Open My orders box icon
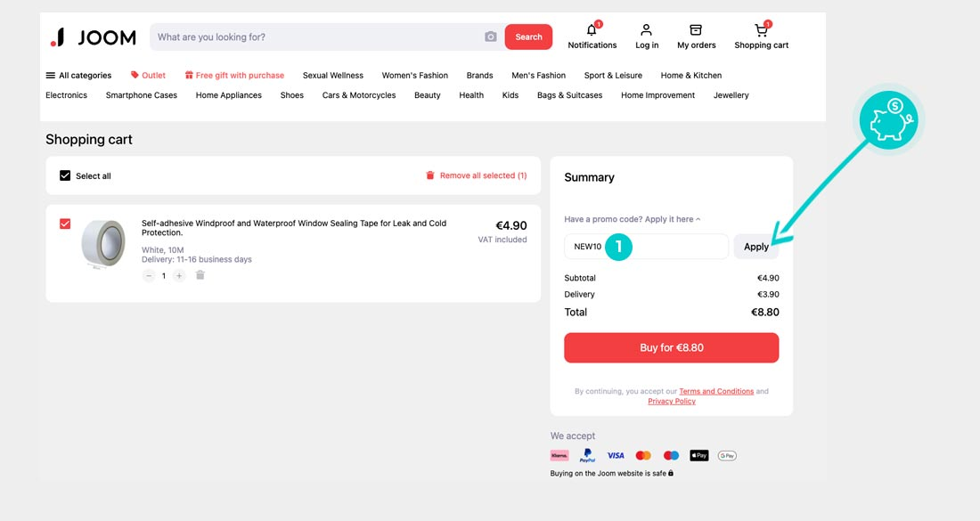The image size is (980, 521). [696, 30]
